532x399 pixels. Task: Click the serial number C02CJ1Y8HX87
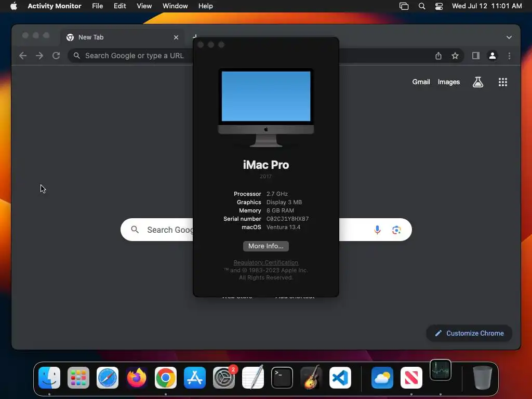(x=287, y=219)
